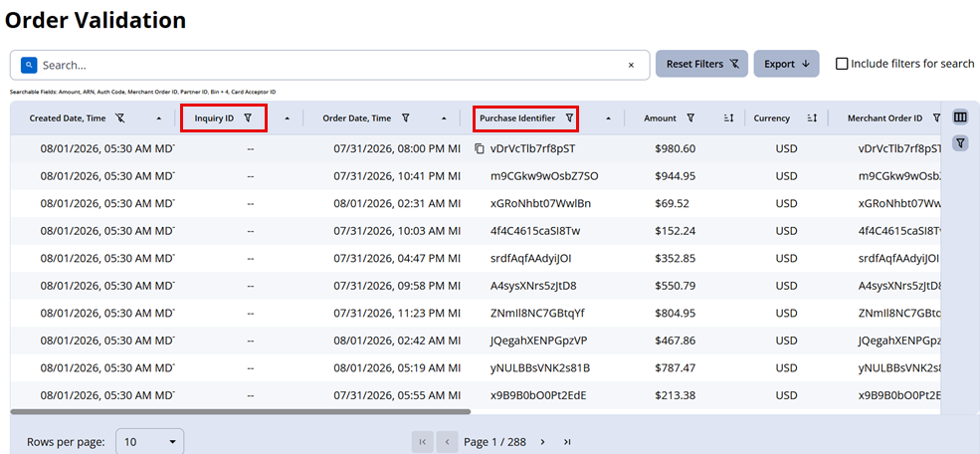Click the amount $944.95

click(x=676, y=176)
